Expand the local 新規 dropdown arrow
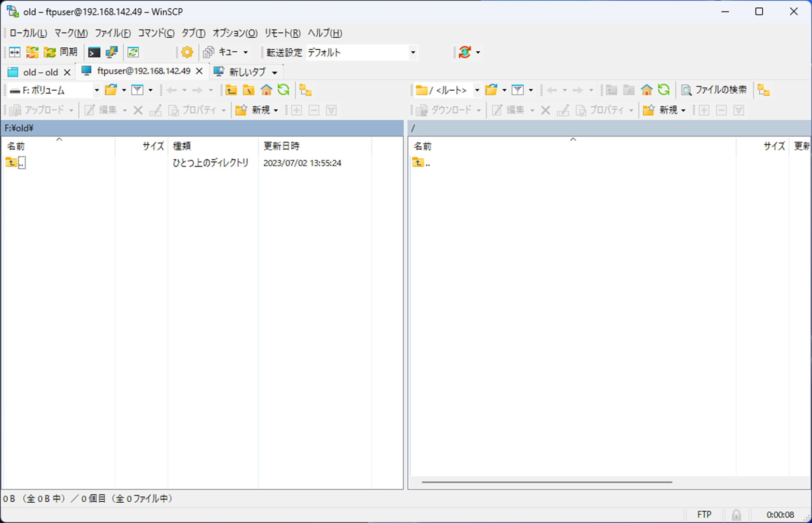This screenshot has height=523, width=812. click(x=276, y=110)
